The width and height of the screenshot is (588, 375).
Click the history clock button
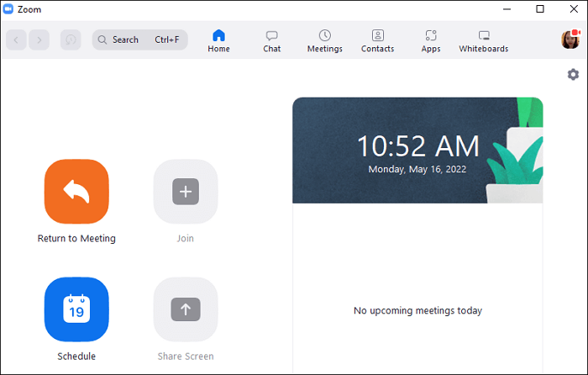pos(71,40)
